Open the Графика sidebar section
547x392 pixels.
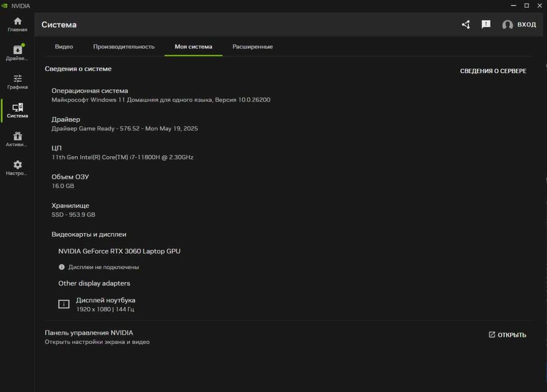[x=17, y=82]
